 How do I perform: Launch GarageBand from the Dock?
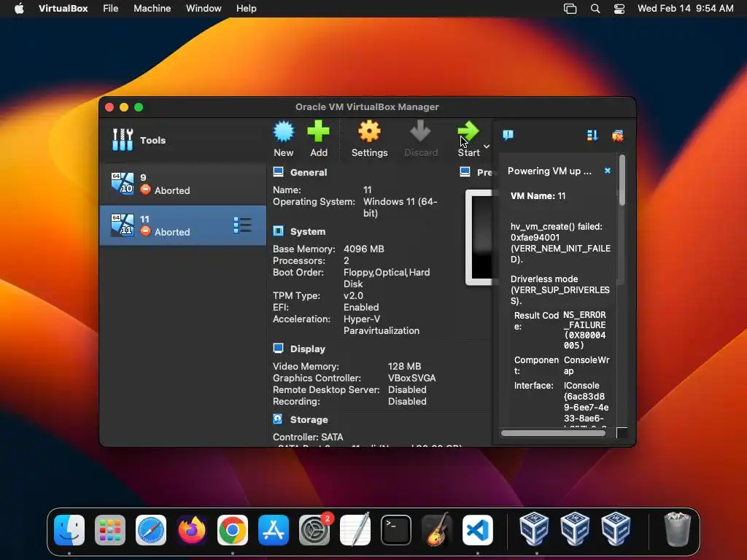pos(437,530)
